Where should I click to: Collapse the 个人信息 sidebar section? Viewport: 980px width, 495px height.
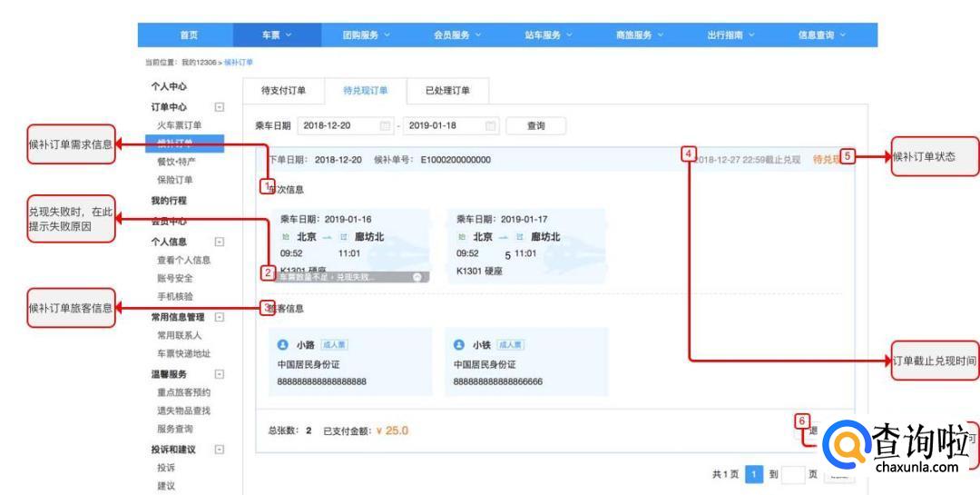(220, 242)
